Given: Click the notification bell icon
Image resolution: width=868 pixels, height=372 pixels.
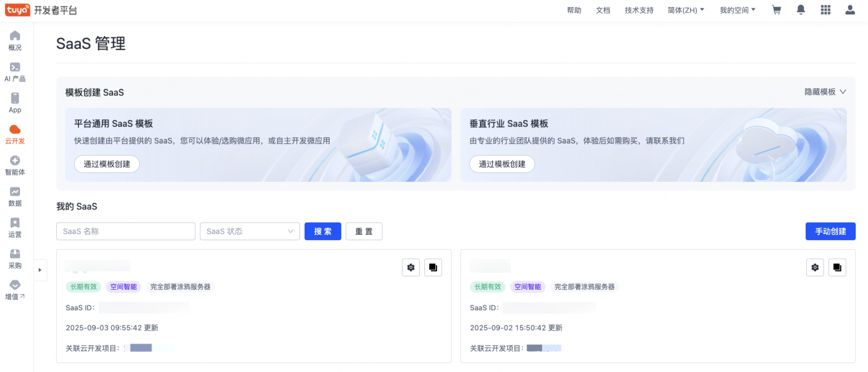Looking at the screenshot, I should coord(801,10).
